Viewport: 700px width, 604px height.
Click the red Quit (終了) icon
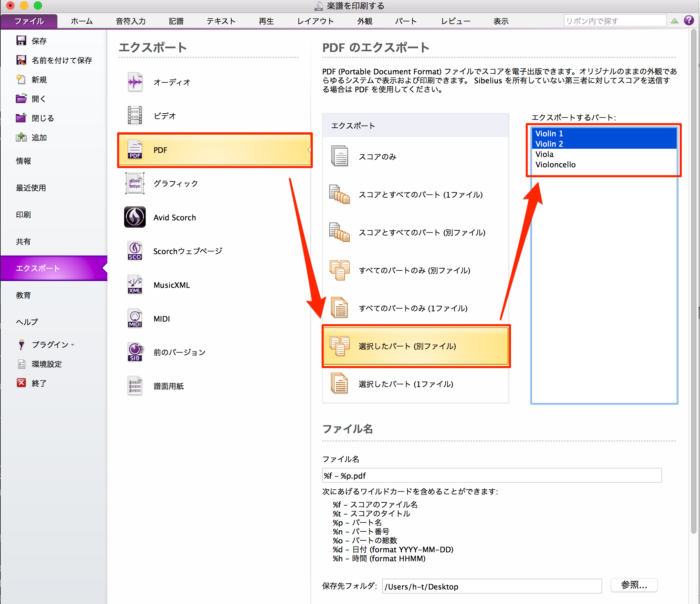click(21, 383)
